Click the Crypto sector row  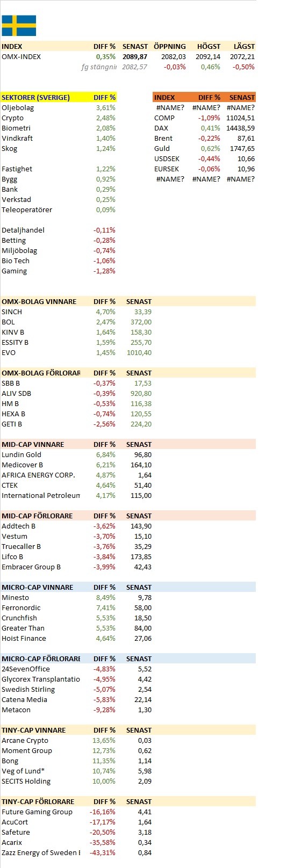(x=59, y=118)
